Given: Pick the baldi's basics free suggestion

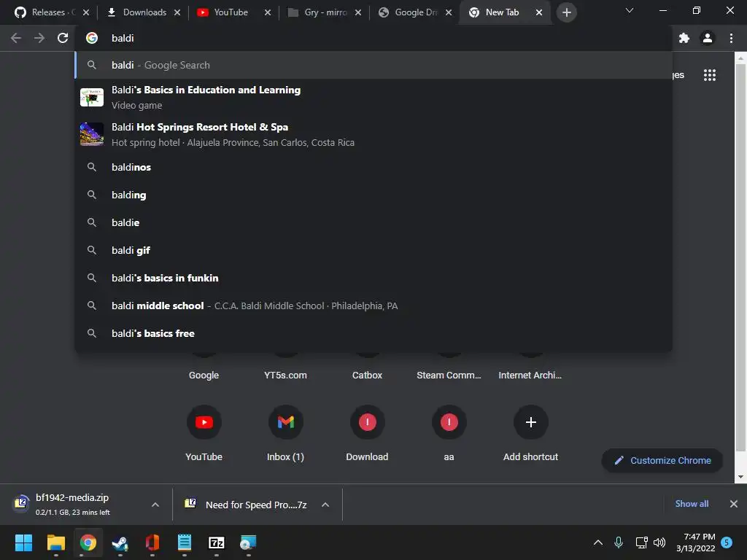Looking at the screenshot, I should [373, 333].
